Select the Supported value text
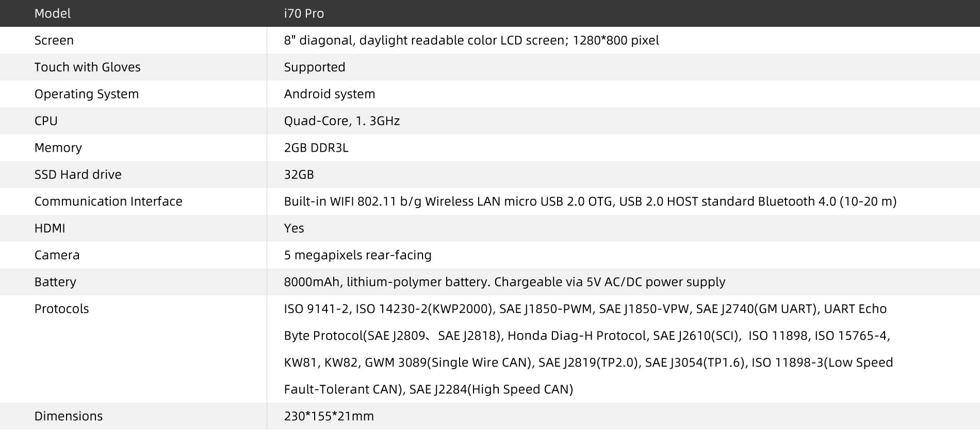This screenshot has width=980, height=444. point(315,67)
